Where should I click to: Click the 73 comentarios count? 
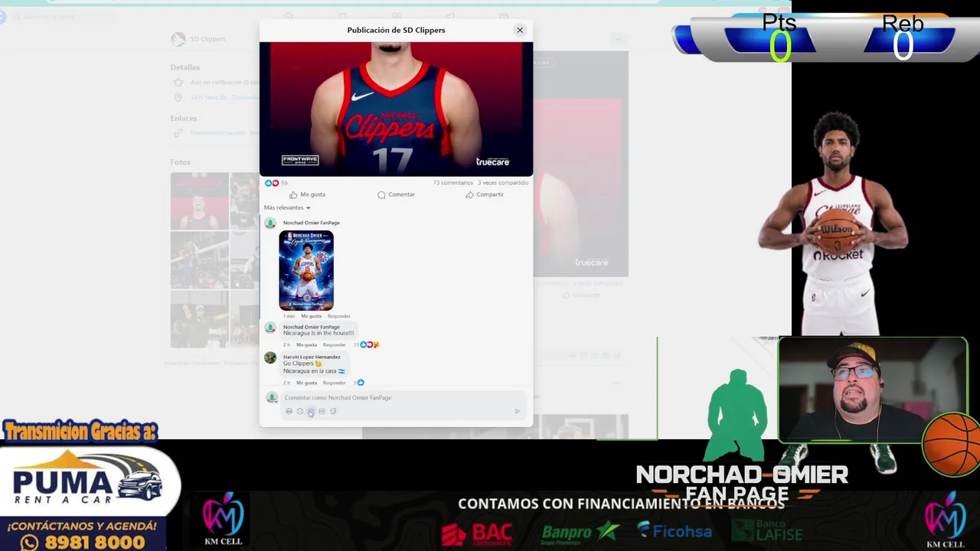pos(453,183)
